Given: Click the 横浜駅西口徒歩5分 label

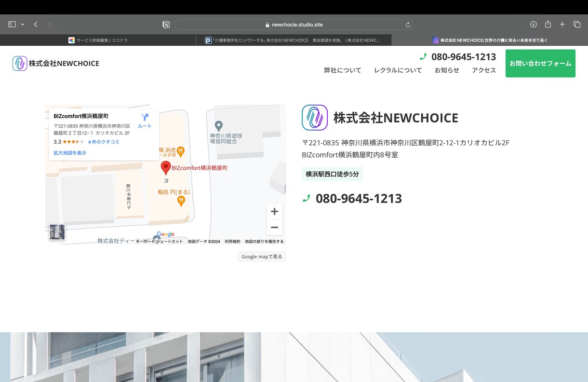Looking at the screenshot, I should 332,174.
